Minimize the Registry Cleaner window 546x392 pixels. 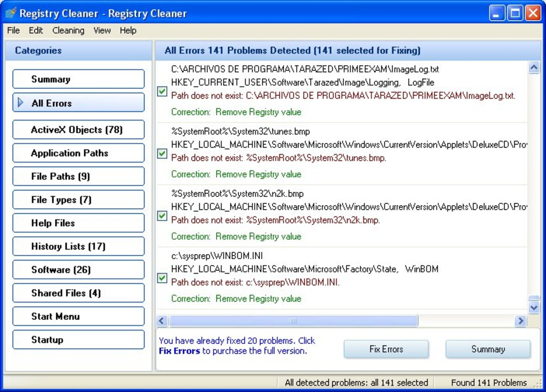[496, 13]
